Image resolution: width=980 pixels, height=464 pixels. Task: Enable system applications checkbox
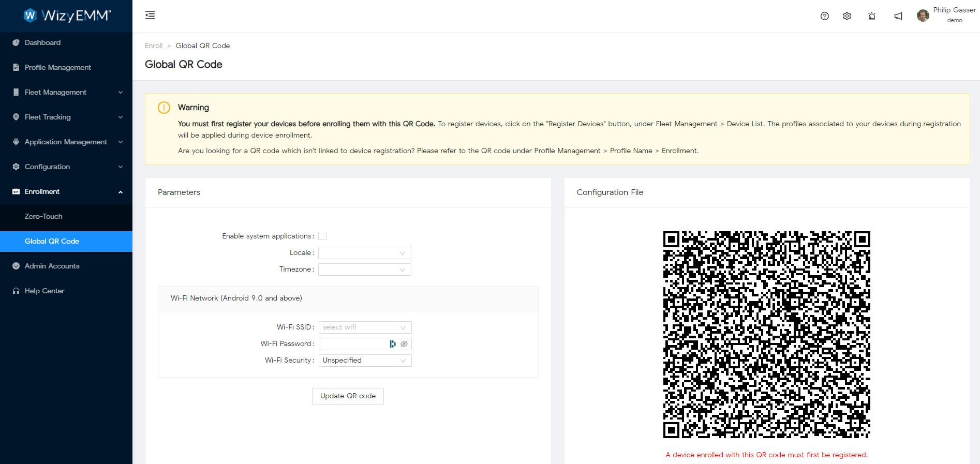click(322, 236)
